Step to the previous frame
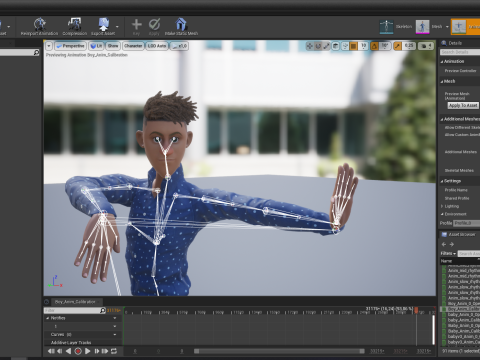The width and height of the screenshot is (480, 360). point(60,351)
